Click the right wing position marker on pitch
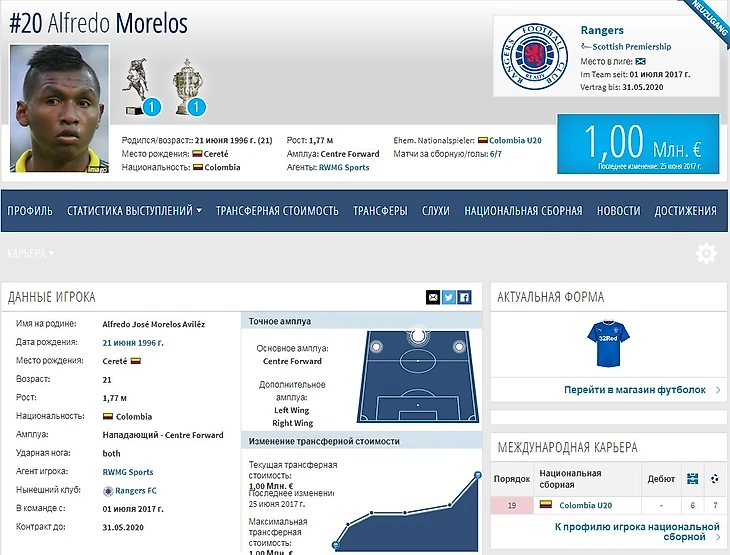730x555 pixels. 459,346
